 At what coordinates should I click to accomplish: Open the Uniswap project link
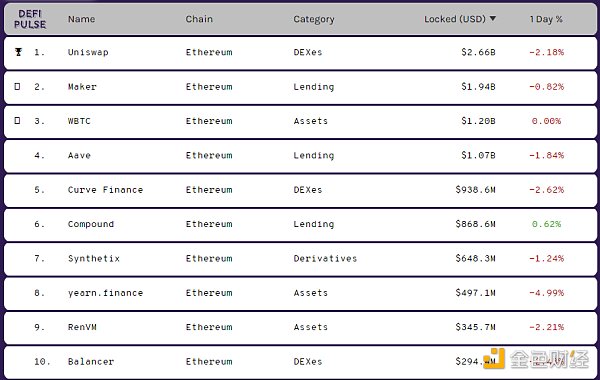click(88, 52)
